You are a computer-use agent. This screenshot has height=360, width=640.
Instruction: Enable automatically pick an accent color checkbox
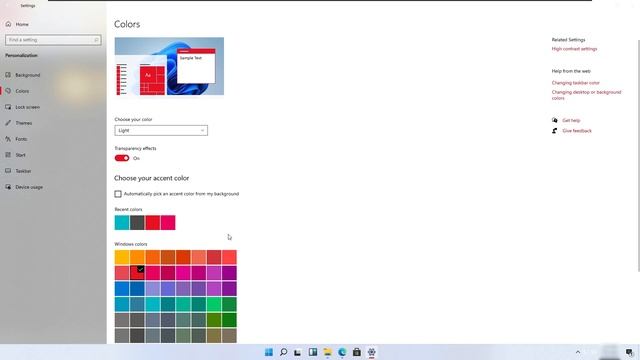click(x=118, y=194)
